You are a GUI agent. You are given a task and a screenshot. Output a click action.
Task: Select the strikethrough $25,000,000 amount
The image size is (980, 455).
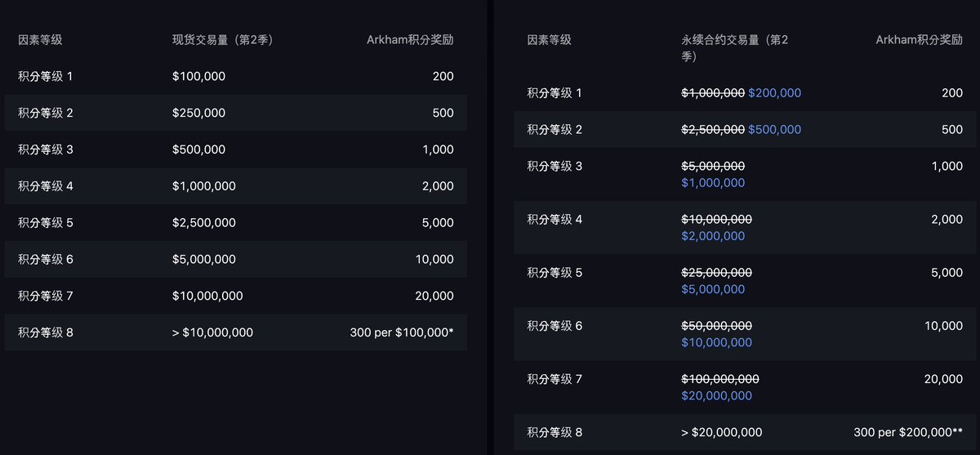tap(716, 272)
